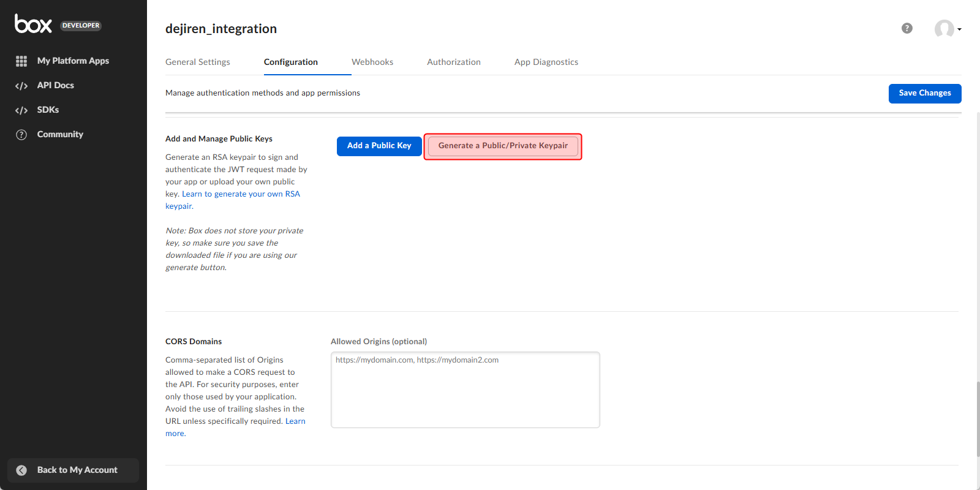Click the Community question mark icon
Screen dimensions: 980x490
(21, 135)
